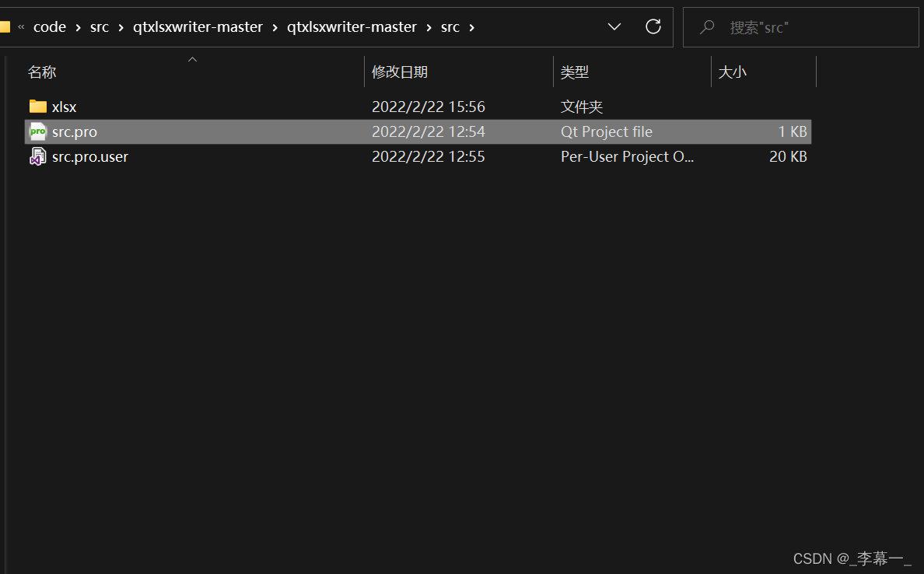Sort files by 类型 column
Image resolution: width=924 pixels, height=574 pixels.
[x=575, y=72]
